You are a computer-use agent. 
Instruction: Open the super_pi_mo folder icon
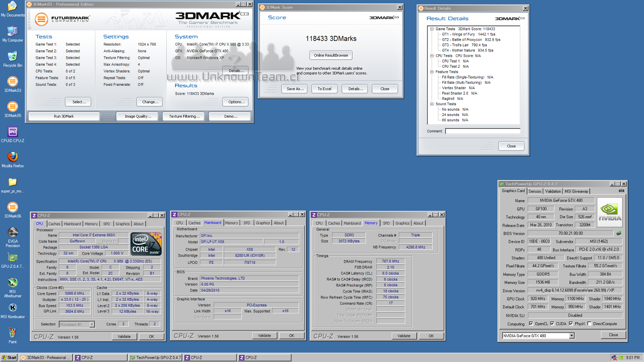[12, 185]
